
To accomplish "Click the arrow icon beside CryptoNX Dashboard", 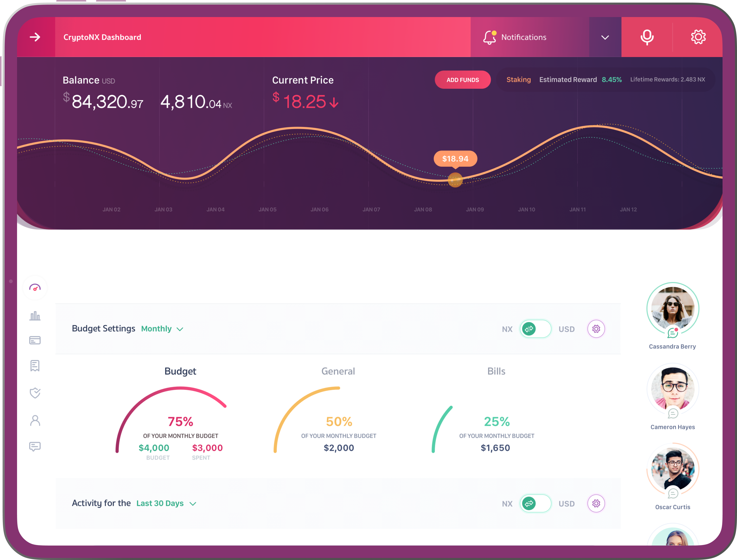I will [x=35, y=37].
